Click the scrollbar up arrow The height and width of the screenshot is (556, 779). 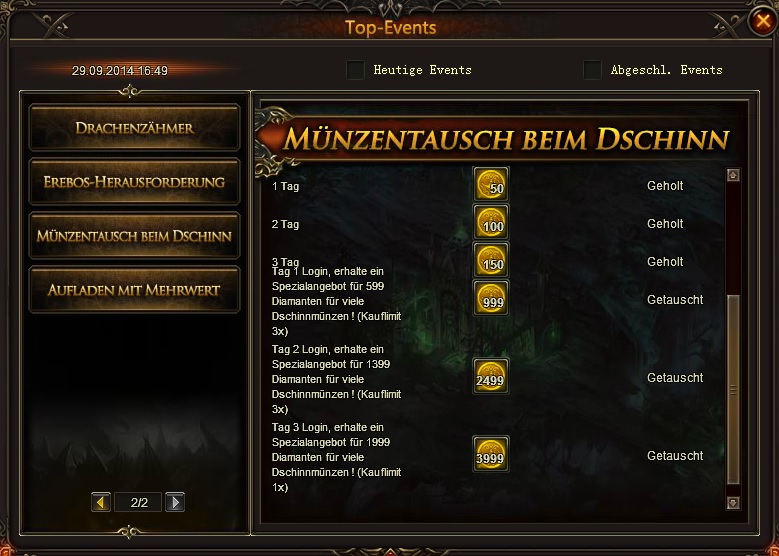tap(733, 175)
